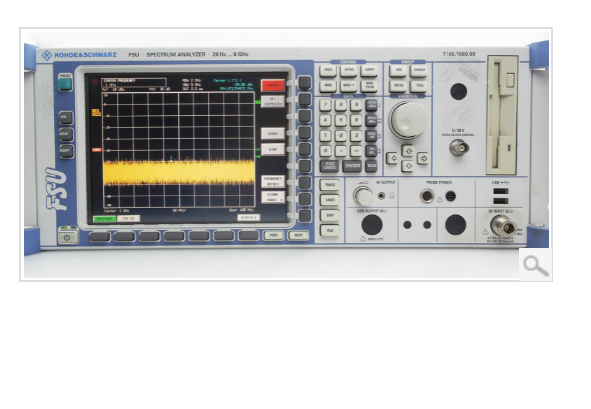Click the CAL key
This screenshot has height=409, width=591.
point(66,118)
